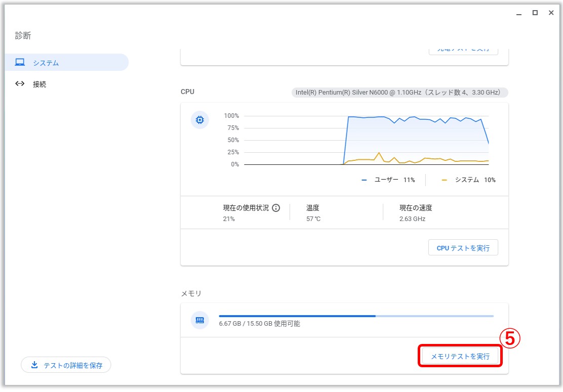The image size is (563, 392).
Task: Click the 現在の速度 2.63 GHz reading
Action: click(x=415, y=213)
